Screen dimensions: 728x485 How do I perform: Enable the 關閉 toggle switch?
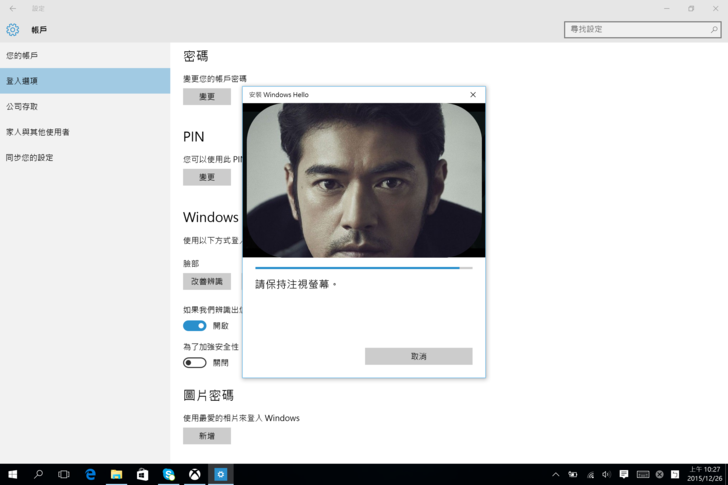click(195, 362)
